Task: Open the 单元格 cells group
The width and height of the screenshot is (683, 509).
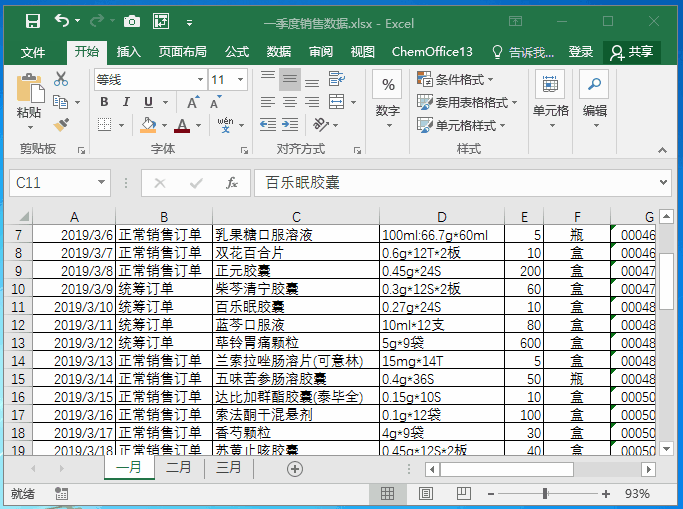Action: [551, 99]
